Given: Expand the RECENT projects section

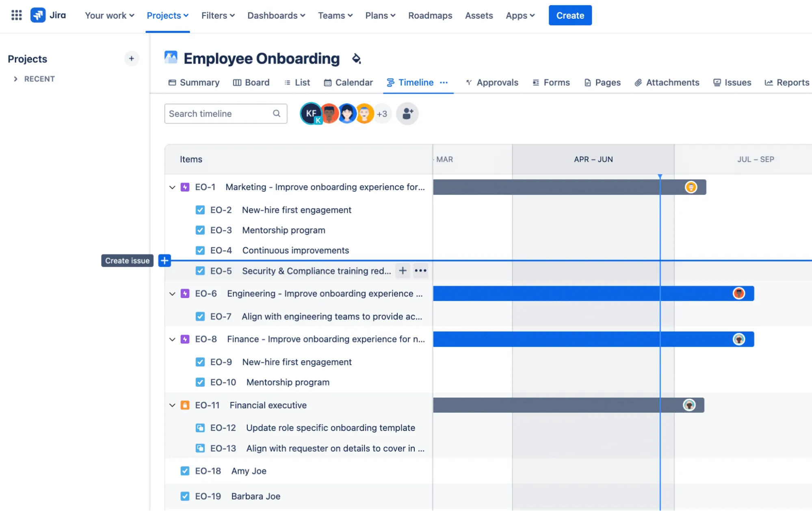Looking at the screenshot, I should click(16, 79).
